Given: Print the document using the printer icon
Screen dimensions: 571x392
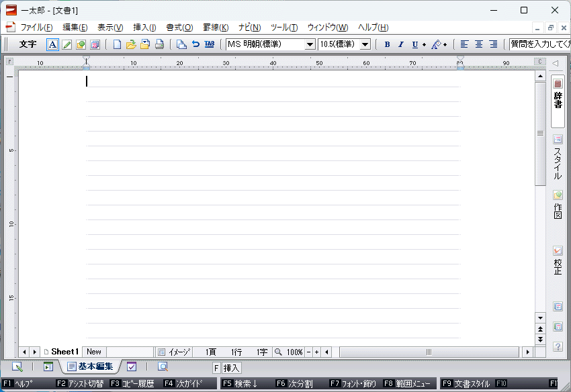Looking at the screenshot, I should tap(159, 44).
